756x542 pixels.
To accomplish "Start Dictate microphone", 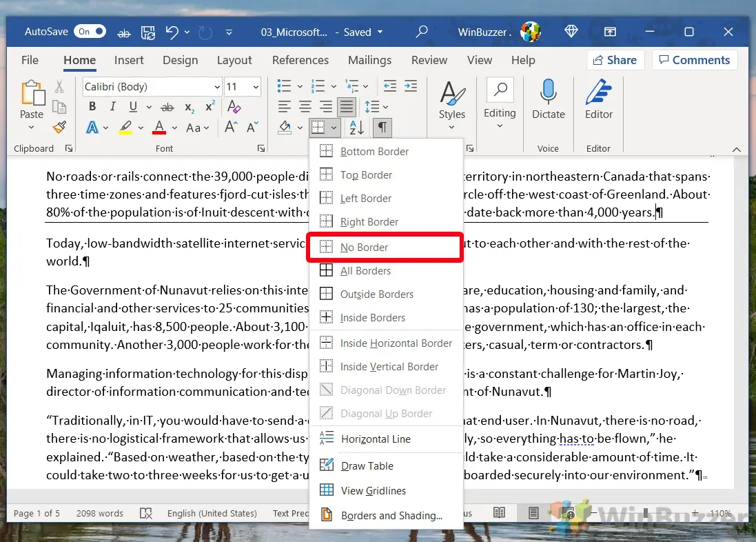I will (549, 100).
